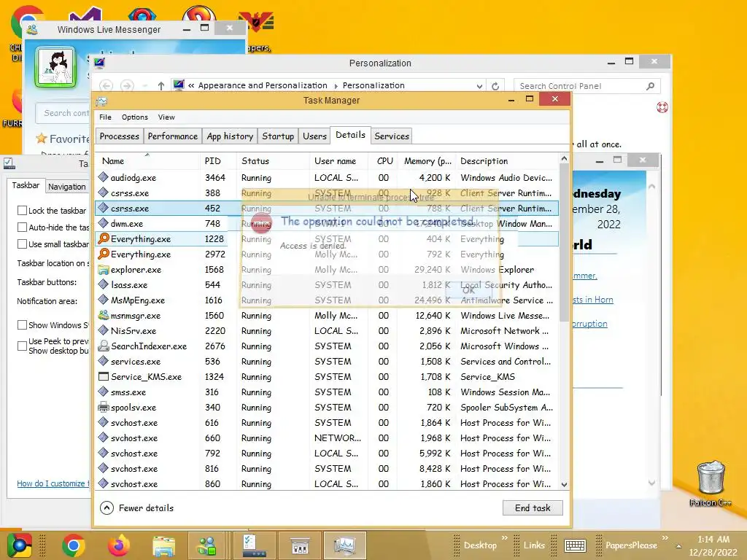Click the explorer.exe folder icon
The width and height of the screenshot is (747, 560).
pos(103,269)
